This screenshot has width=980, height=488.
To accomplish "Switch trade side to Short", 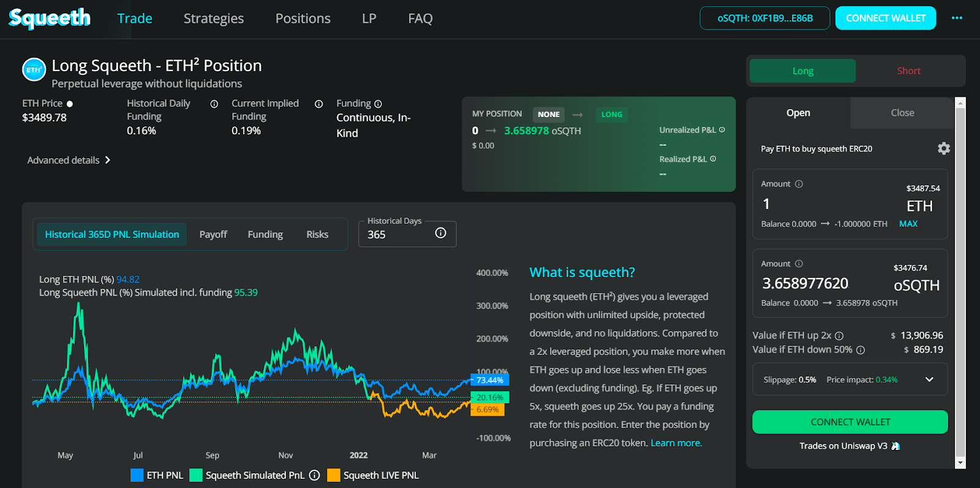I will coord(908,71).
